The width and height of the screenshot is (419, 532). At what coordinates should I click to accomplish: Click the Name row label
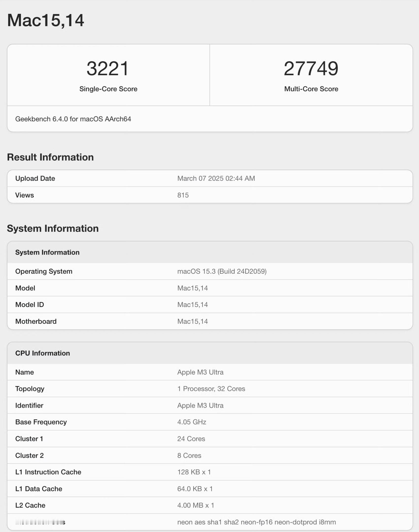[24, 372]
